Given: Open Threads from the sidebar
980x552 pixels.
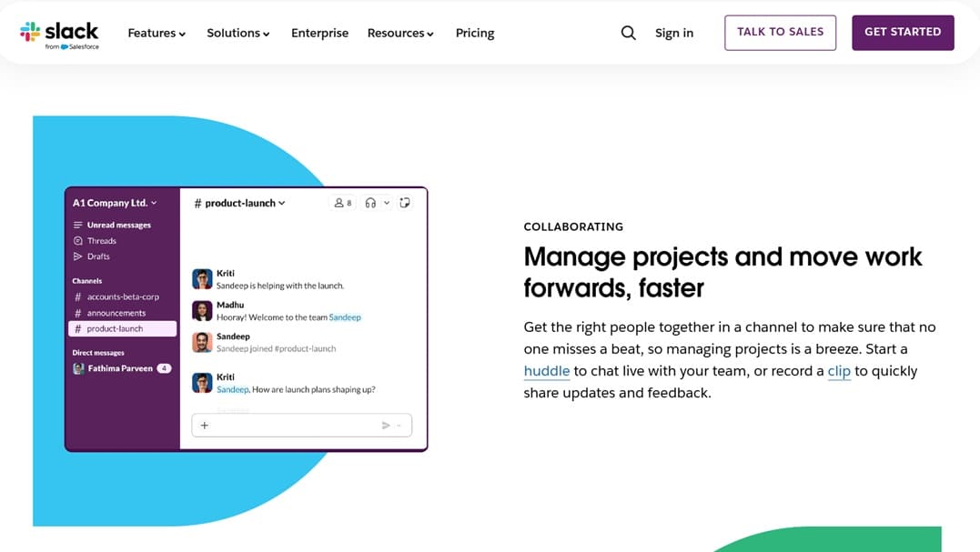Looking at the screenshot, I should pyautogui.click(x=97, y=240).
